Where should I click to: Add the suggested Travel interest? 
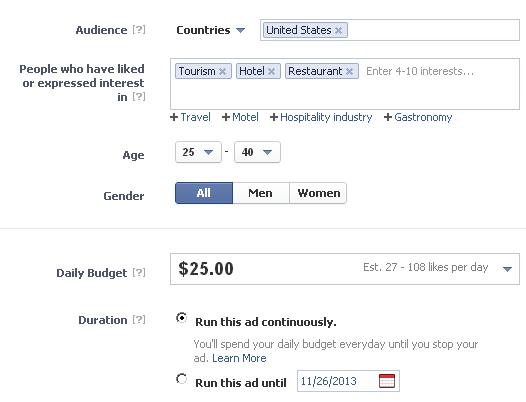[x=190, y=117]
